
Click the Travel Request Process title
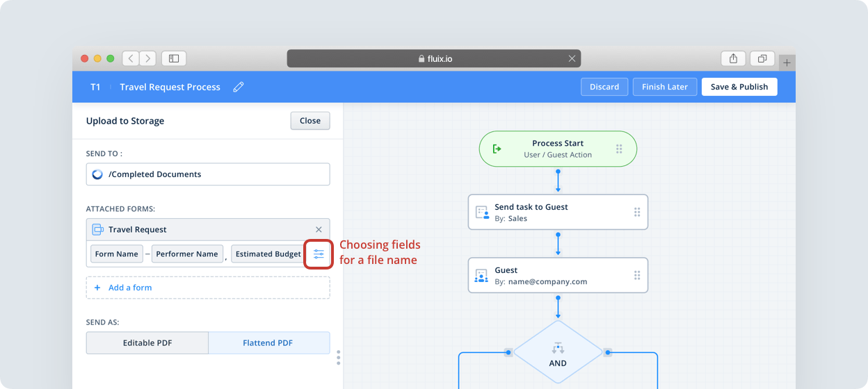coord(170,87)
